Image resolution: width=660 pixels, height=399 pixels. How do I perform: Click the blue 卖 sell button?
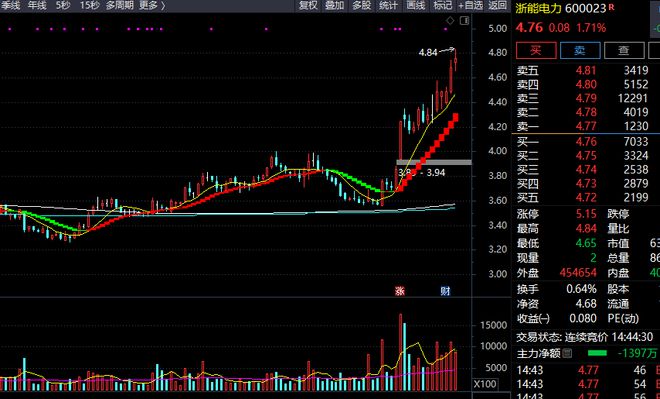[580, 51]
